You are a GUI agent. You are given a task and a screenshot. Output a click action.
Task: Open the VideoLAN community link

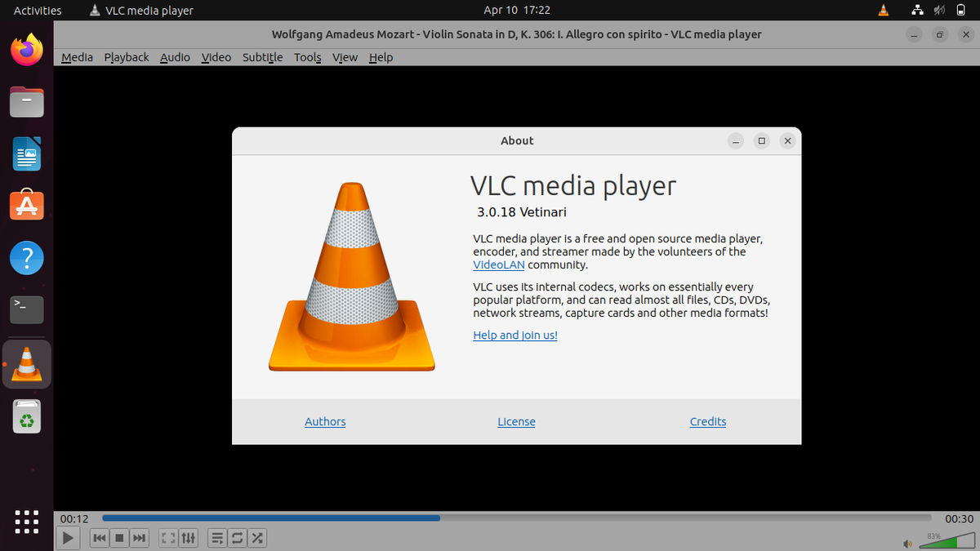(498, 264)
